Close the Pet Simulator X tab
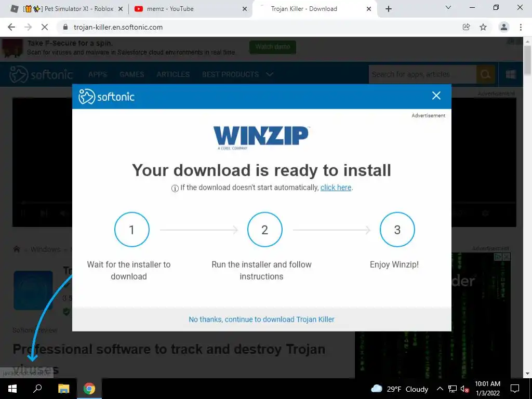Image resolution: width=532 pixels, height=399 pixels. click(x=120, y=9)
